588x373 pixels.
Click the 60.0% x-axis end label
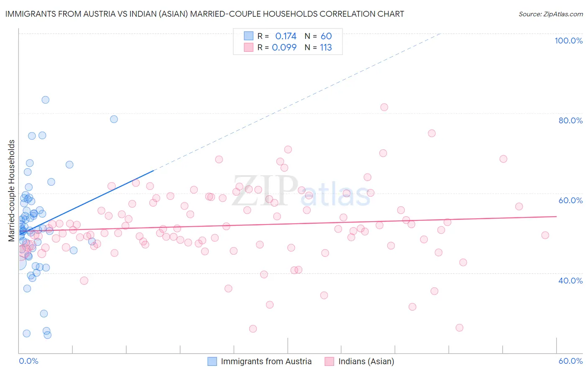pos(570,361)
